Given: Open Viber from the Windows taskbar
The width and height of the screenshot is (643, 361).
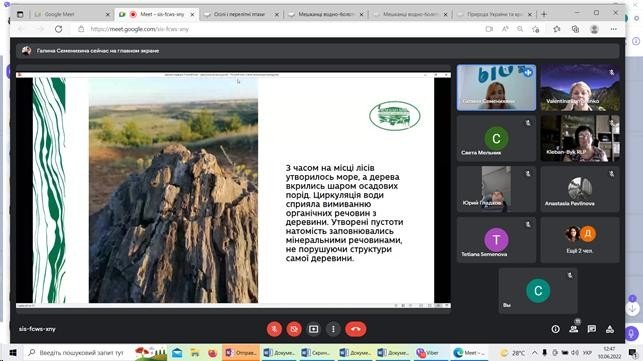Looking at the screenshot, I should coord(427,353).
